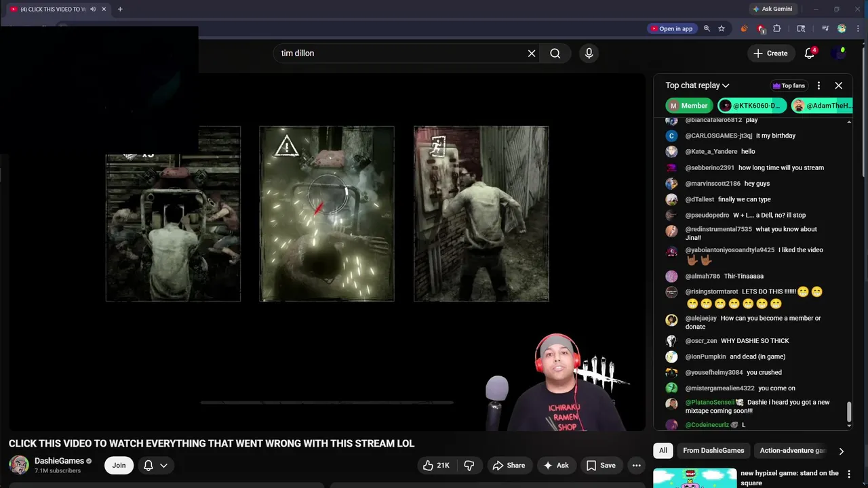Image resolution: width=868 pixels, height=488 pixels.
Task: Open the extensions puzzle menu
Action: point(777,28)
